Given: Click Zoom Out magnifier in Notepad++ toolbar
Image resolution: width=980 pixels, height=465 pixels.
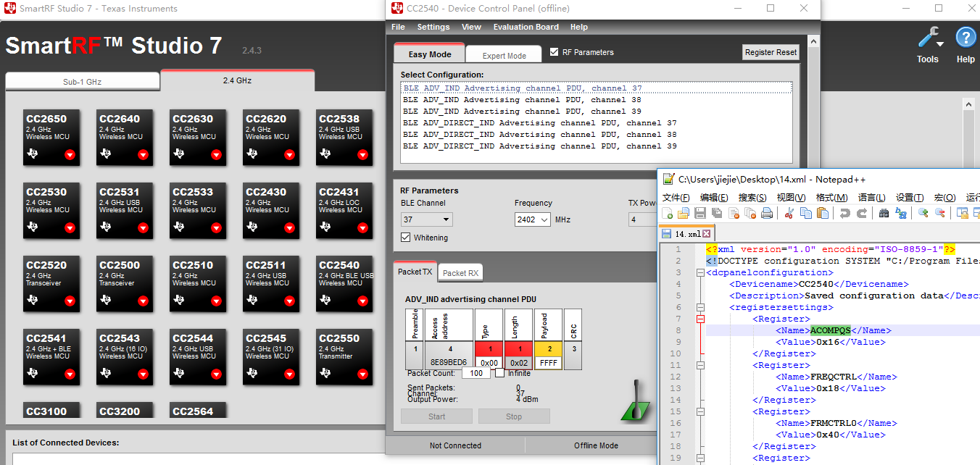Looking at the screenshot, I should (x=940, y=213).
